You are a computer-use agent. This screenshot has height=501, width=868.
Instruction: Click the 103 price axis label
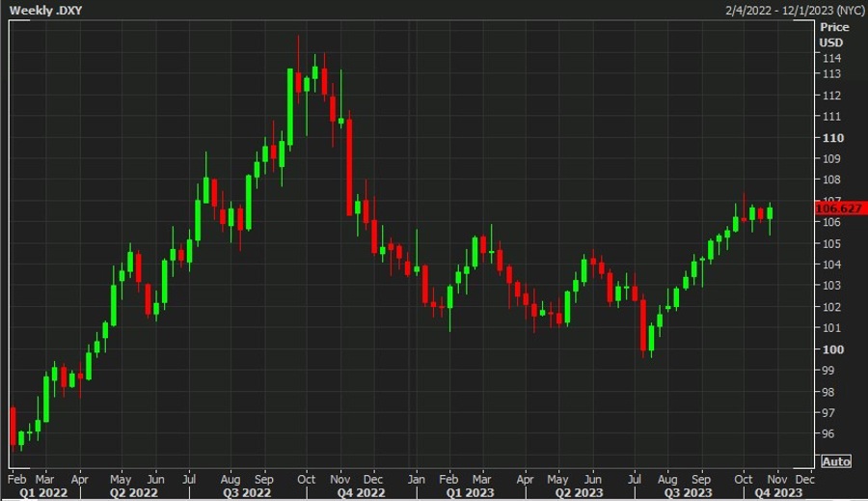pyautogui.click(x=831, y=286)
